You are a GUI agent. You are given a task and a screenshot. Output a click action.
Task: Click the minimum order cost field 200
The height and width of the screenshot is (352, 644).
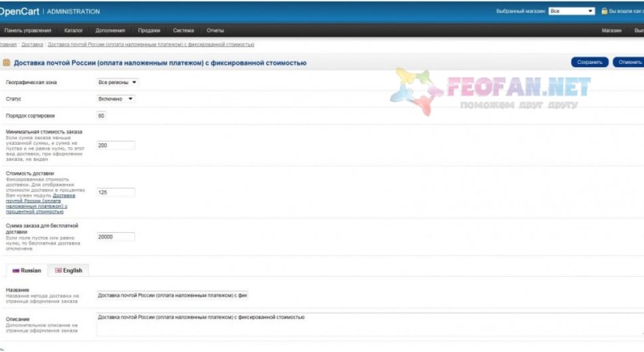(x=115, y=145)
